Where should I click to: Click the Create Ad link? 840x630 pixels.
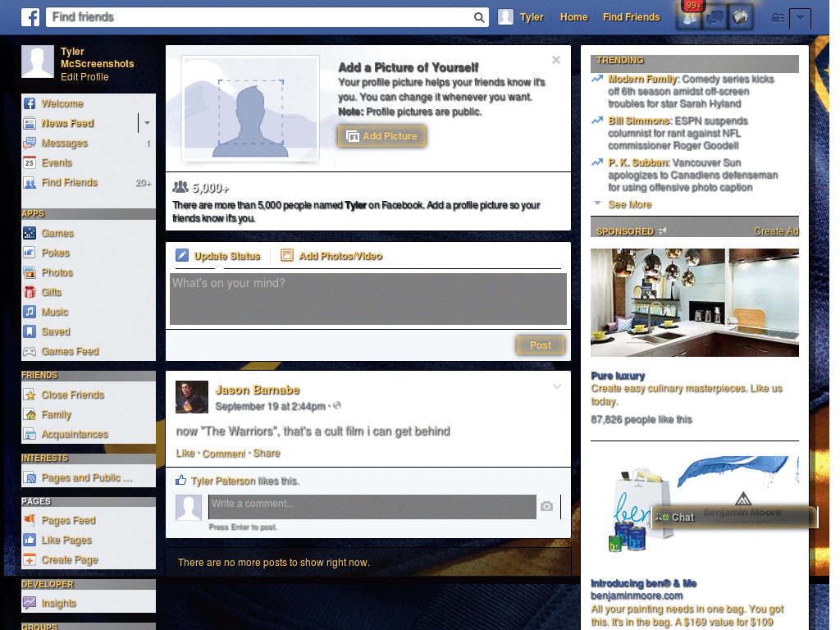coord(776,231)
